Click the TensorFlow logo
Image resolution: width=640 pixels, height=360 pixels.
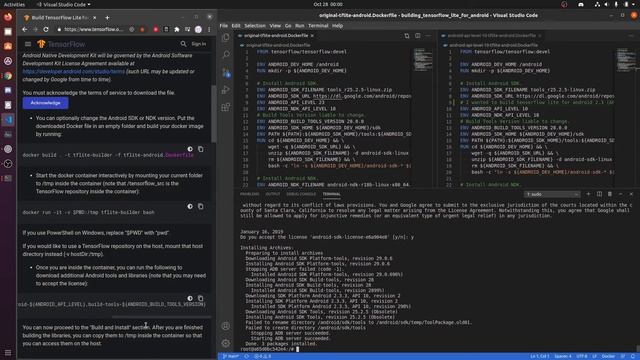click(61, 44)
